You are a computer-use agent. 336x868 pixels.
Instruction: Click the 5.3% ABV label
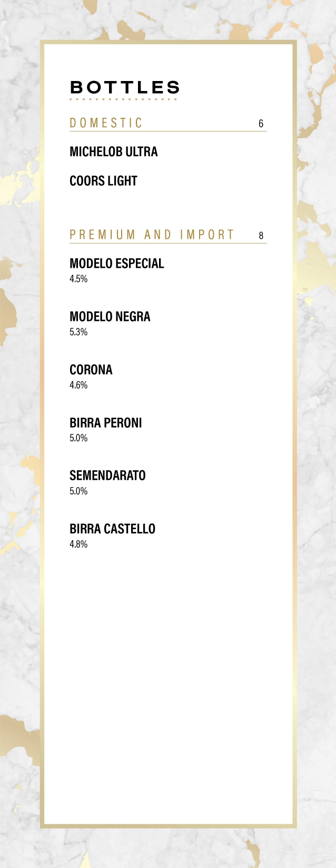coord(78,332)
